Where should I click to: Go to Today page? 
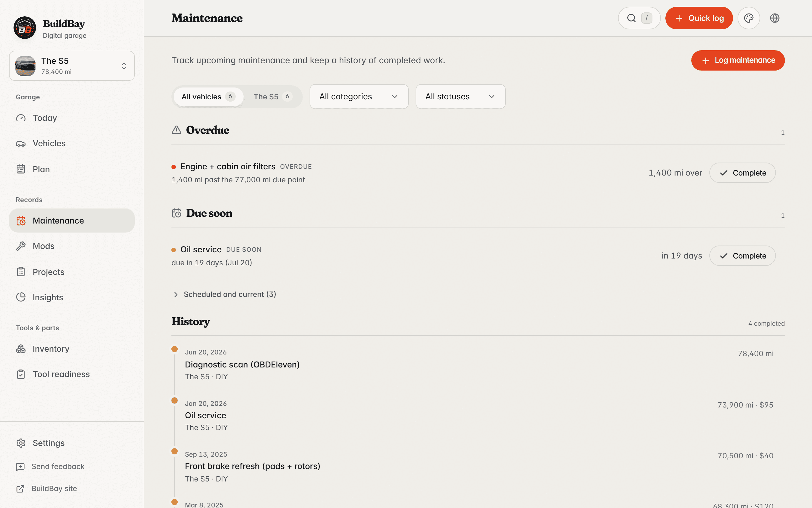[72, 118]
